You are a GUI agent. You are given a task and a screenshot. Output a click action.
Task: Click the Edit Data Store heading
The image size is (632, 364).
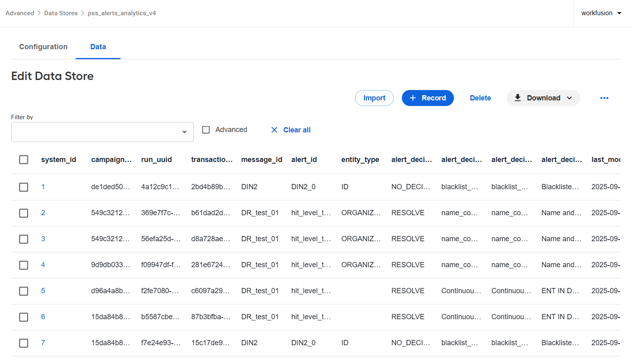click(x=52, y=76)
